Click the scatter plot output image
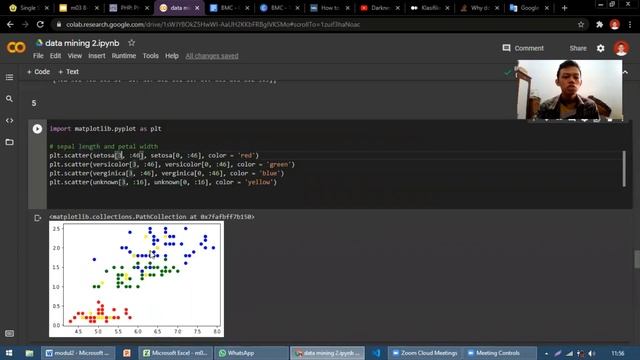Image resolution: width=640 pixels, height=360 pixels. pos(136,279)
